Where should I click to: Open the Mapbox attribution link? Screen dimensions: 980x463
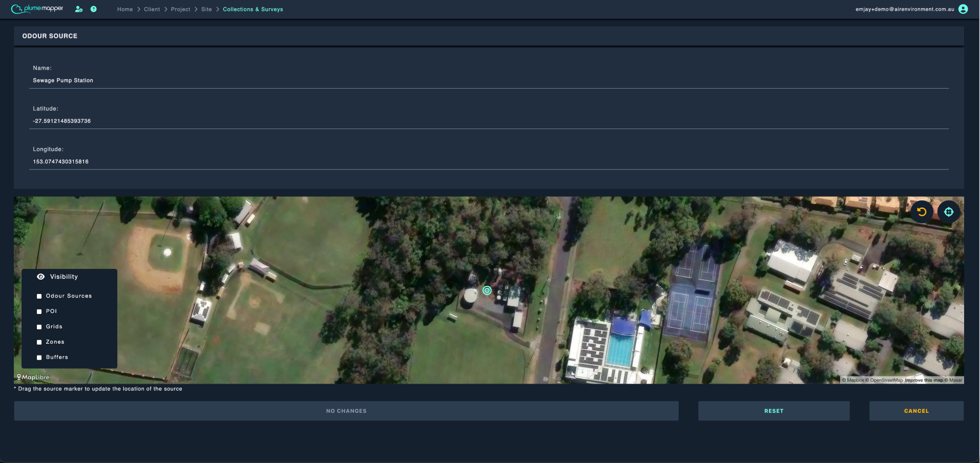pos(853,380)
